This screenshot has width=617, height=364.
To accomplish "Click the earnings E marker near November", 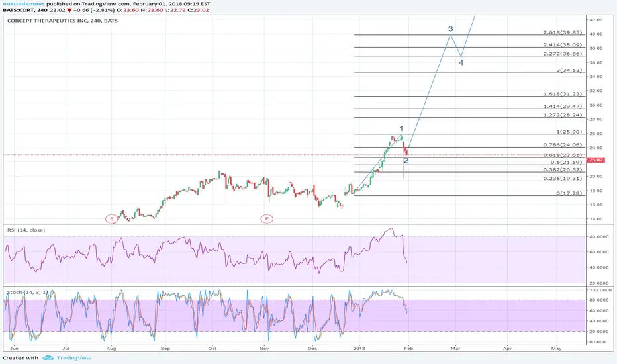I will click(x=267, y=219).
